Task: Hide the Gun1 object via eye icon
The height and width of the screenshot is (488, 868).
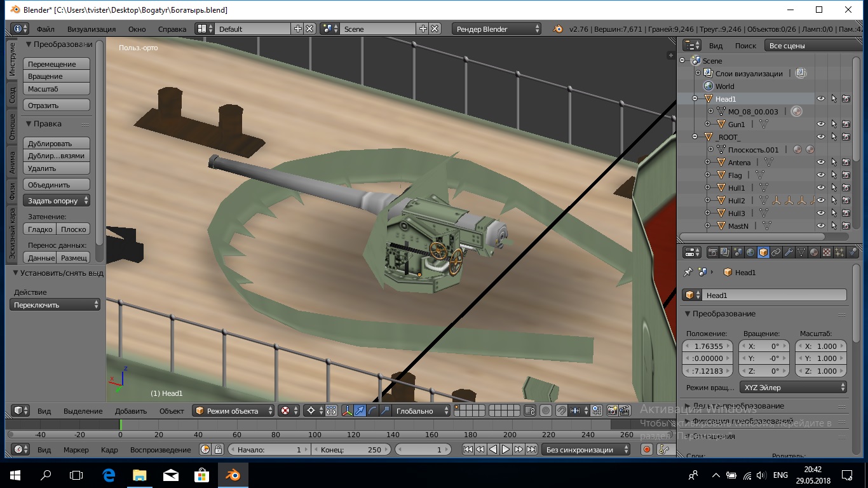Action: click(x=821, y=125)
